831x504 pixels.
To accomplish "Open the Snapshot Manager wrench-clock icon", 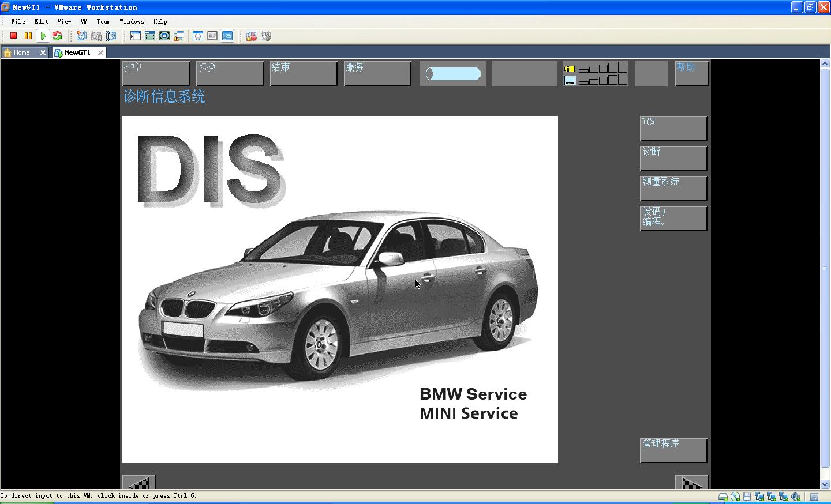I will pos(110,36).
